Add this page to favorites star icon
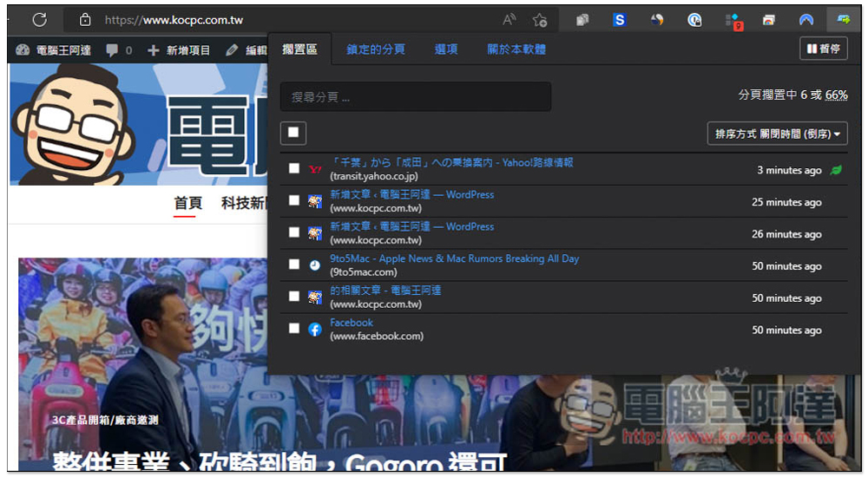This screenshot has width=868, height=477. (x=540, y=19)
